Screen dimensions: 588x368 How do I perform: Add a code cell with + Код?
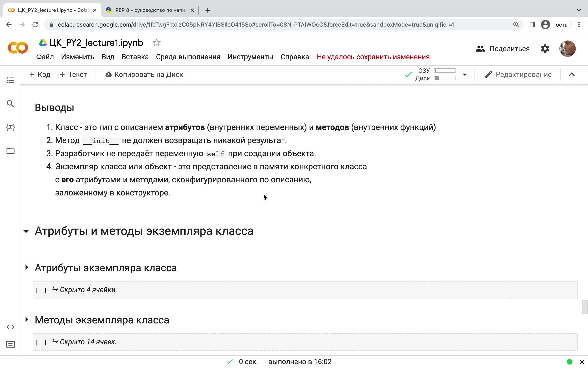click(x=40, y=74)
